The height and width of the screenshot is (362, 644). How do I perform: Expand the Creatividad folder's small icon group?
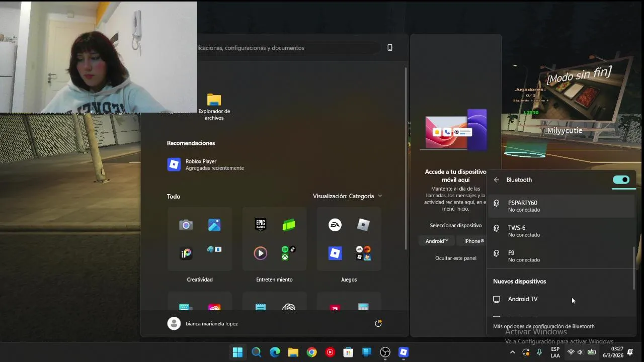(x=214, y=250)
